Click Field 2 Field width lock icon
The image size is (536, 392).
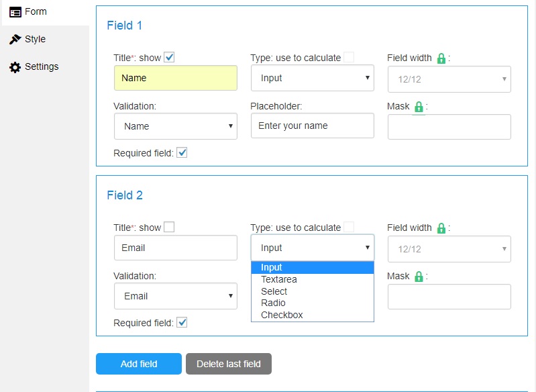coord(441,228)
